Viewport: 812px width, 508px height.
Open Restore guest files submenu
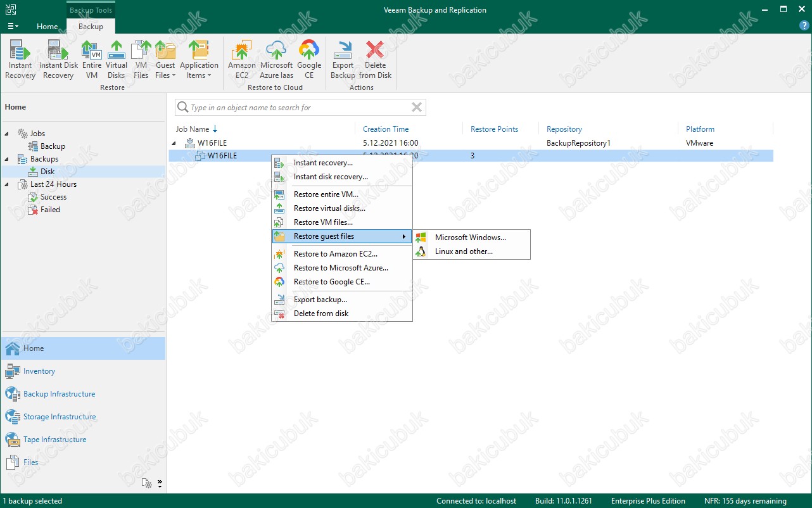pyautogui.click(x=342, y=236)
